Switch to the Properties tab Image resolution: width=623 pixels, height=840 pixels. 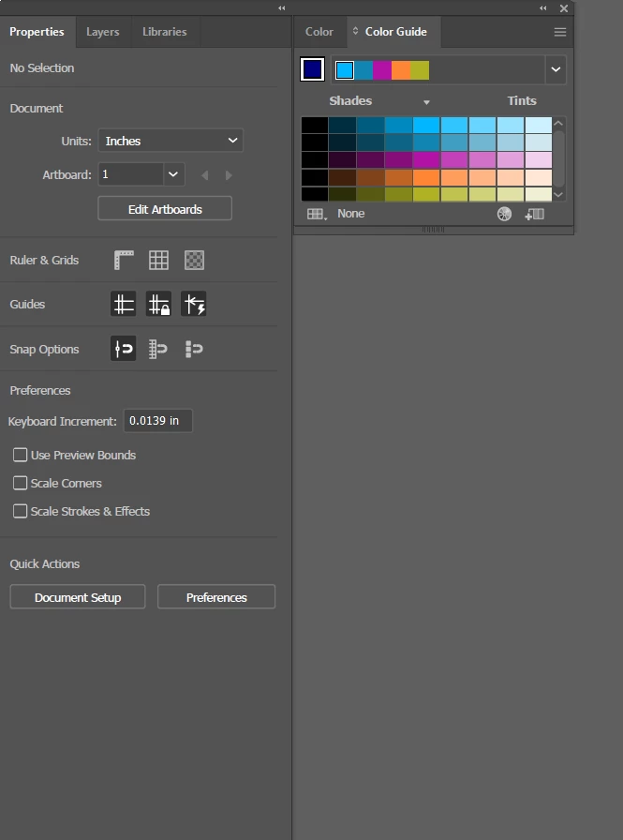[x=37, y=32]
